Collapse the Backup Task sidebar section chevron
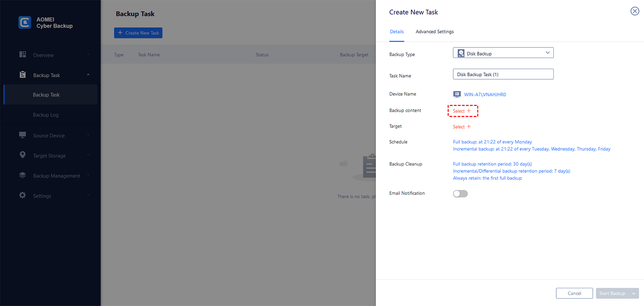 tap(88, 75)
